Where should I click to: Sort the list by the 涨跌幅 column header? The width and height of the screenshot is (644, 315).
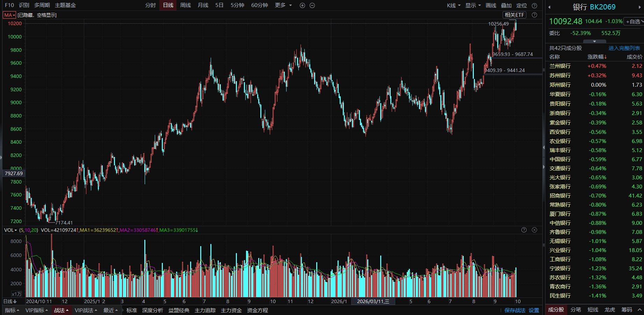(597, 57)
